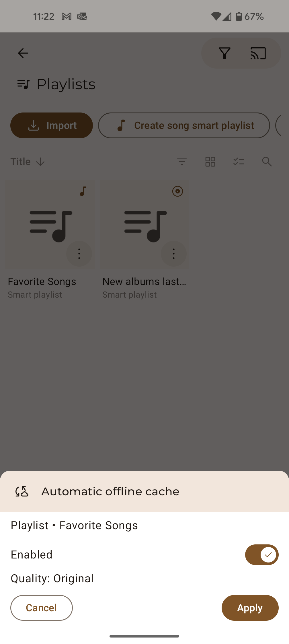
Task: Tap the Import button
Action: (x=52, y=125)
